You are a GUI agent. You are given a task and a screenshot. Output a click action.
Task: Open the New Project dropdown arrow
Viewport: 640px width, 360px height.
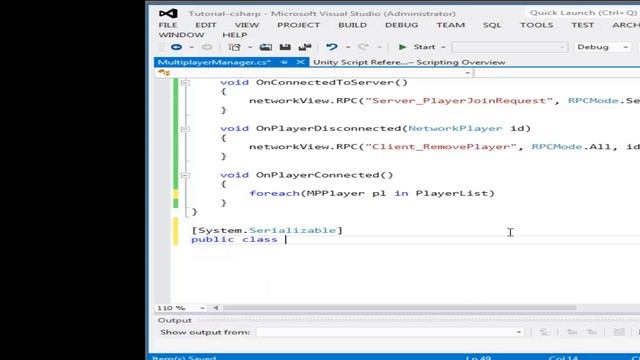(250, 47)
